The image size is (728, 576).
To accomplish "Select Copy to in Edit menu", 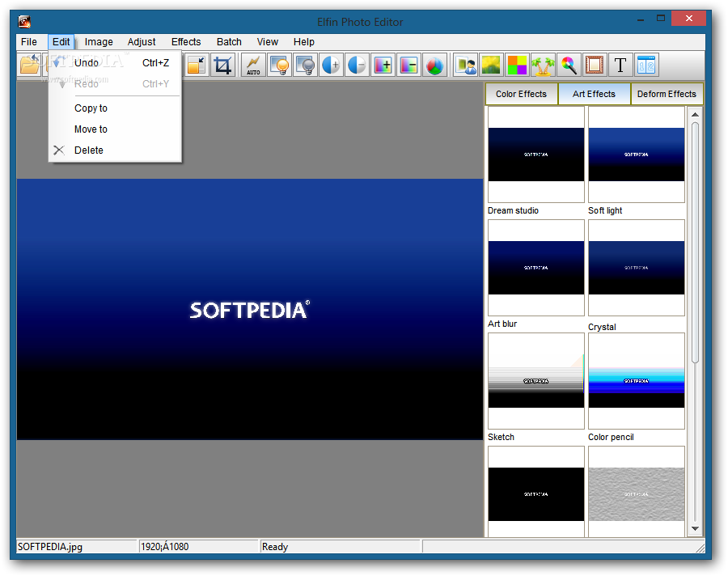I will (x=115, y=108).
